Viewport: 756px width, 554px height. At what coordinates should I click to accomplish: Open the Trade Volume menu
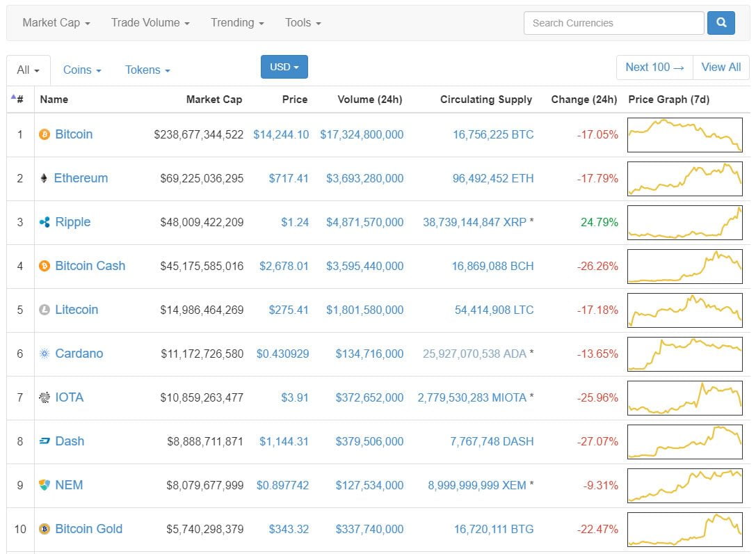click(x=150, y=23)
